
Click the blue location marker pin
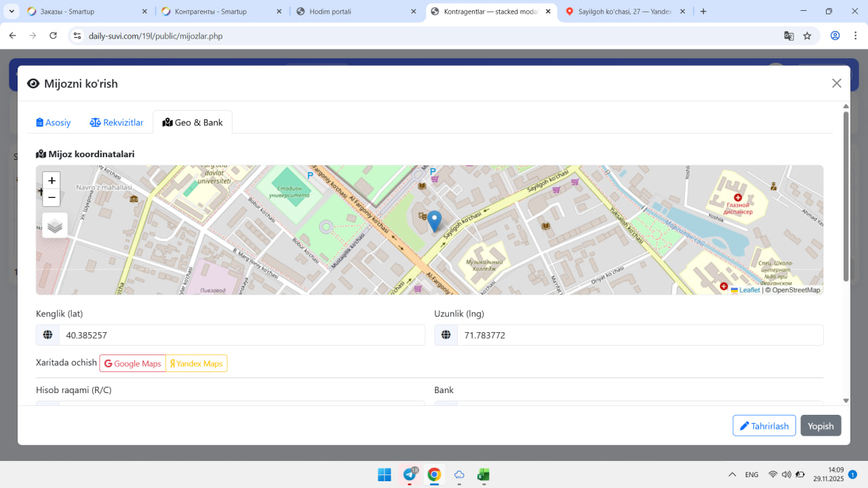tap(435, 220)
